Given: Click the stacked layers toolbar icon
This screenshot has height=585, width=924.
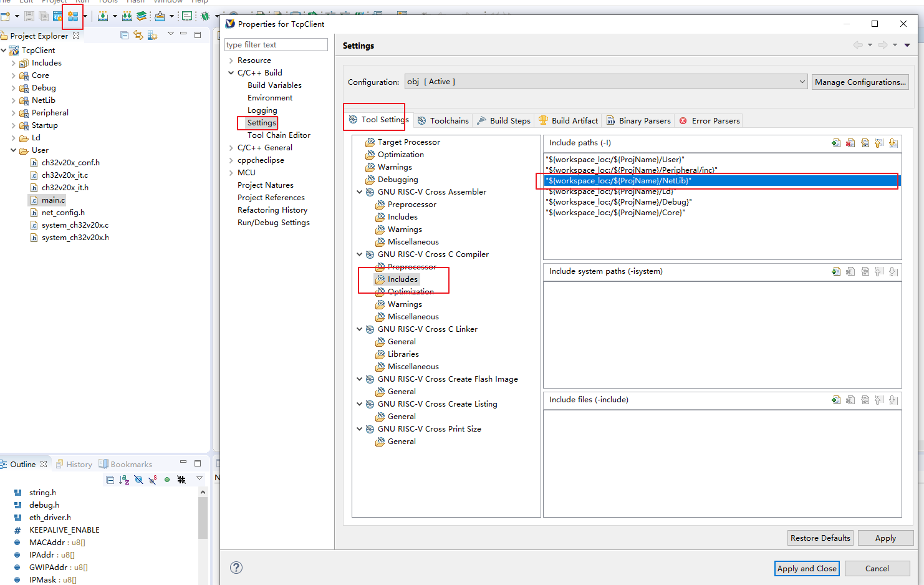Looking at the screenshot, I should pyautogui.click(x=142, y=16).
